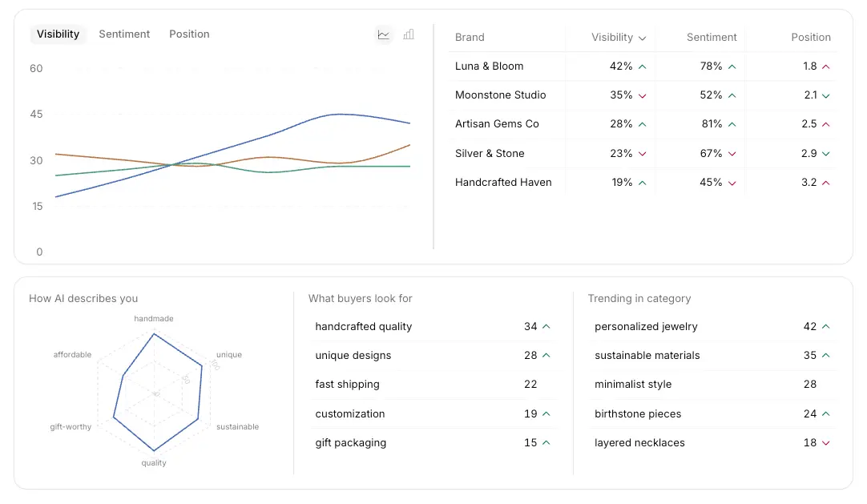Select the Visibility chart tab
867x504 pixels.
pos(58,34)
